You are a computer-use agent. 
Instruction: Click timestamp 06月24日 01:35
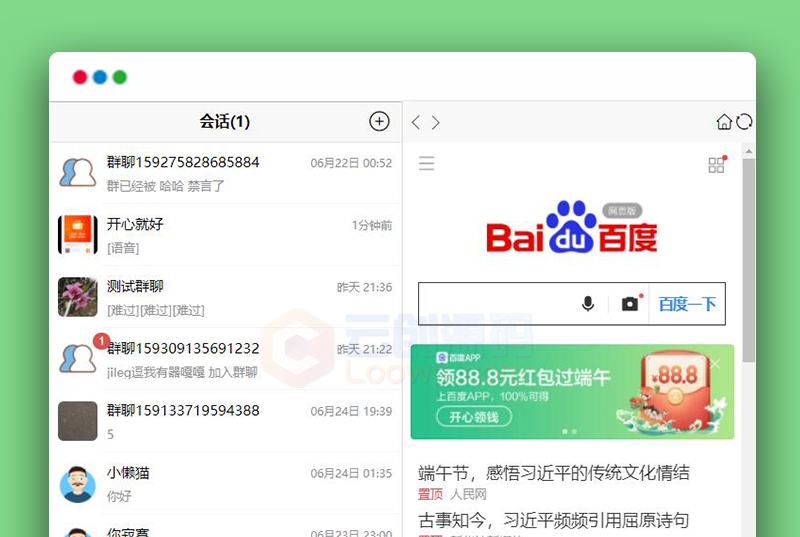coord(351,474)
